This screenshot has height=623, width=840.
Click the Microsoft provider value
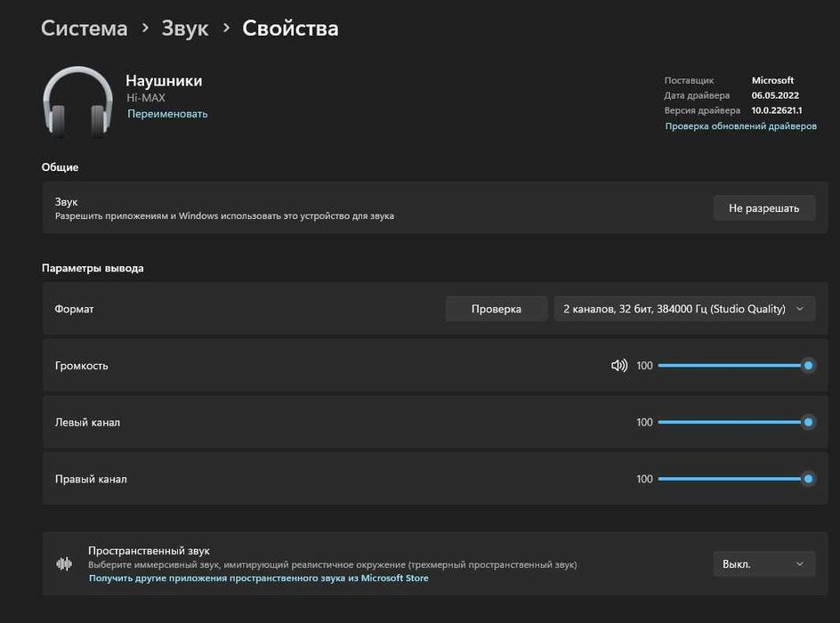(x=772, y=80)
